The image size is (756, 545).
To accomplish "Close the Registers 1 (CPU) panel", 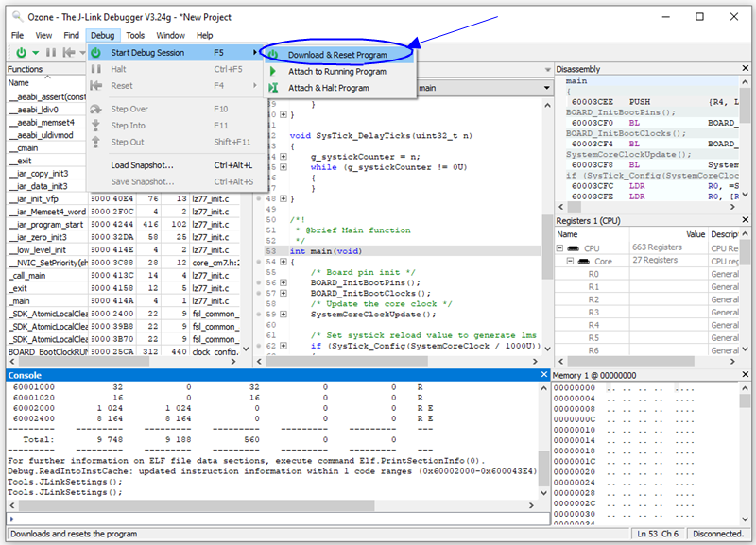I will [x=747, y=221].
